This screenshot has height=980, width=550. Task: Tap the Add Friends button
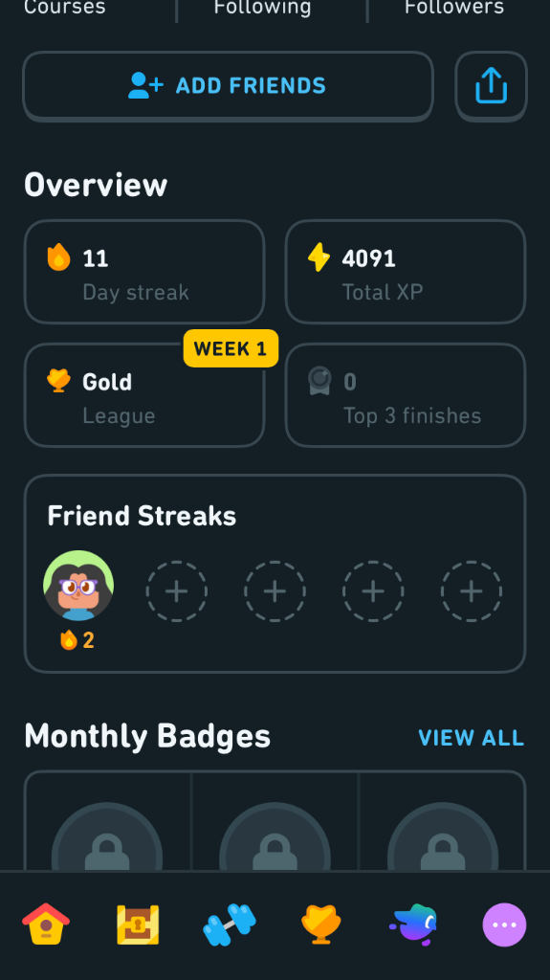click(x=228, y=86)
